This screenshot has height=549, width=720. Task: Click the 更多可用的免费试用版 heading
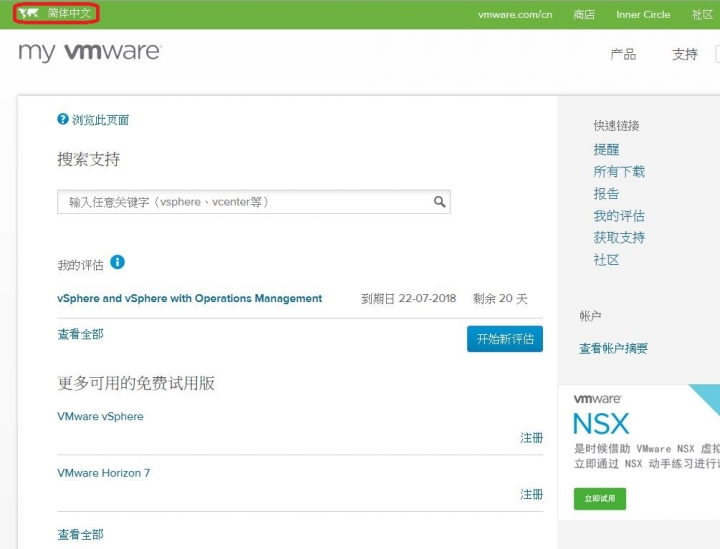(x=136, y=383)
